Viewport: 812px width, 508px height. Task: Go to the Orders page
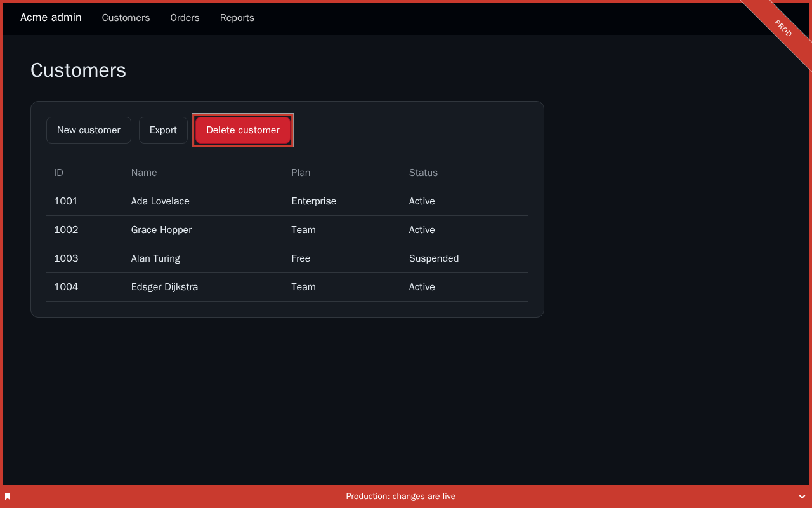tap(185, 18)
